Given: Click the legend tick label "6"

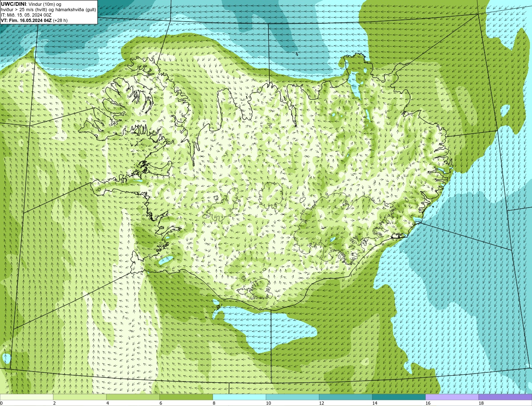Looking at the screenshot, I should point(161,403).
